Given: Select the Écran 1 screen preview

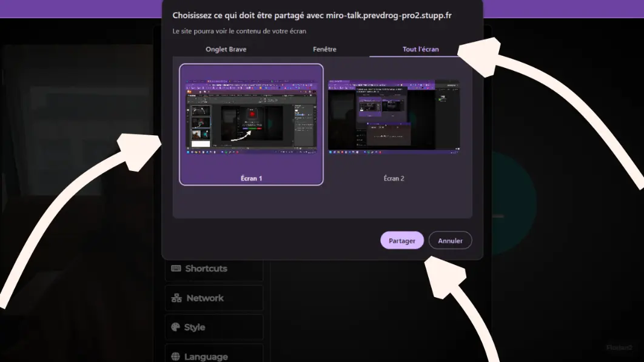Looking at the screenshot, I should [x=251, y=124].
